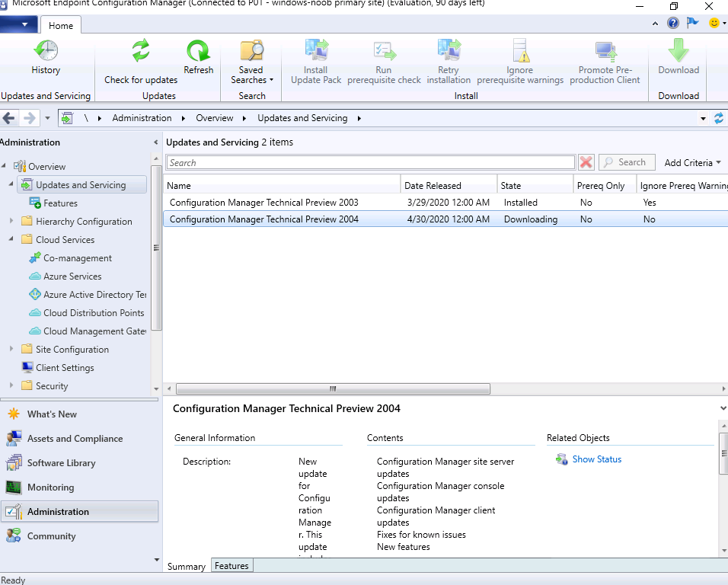Open the History ribbon button
728x585 pixels.
(46, 57)
